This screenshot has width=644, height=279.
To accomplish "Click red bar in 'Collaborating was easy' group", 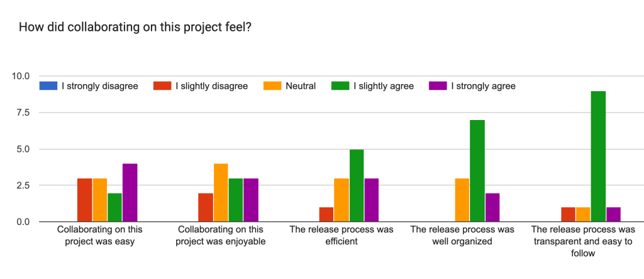I will pyautogui.click(x=84, y=200).
